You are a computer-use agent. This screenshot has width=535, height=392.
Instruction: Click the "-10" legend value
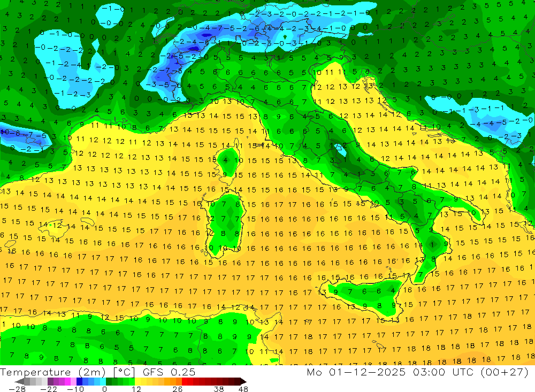[x=75, y=389]
